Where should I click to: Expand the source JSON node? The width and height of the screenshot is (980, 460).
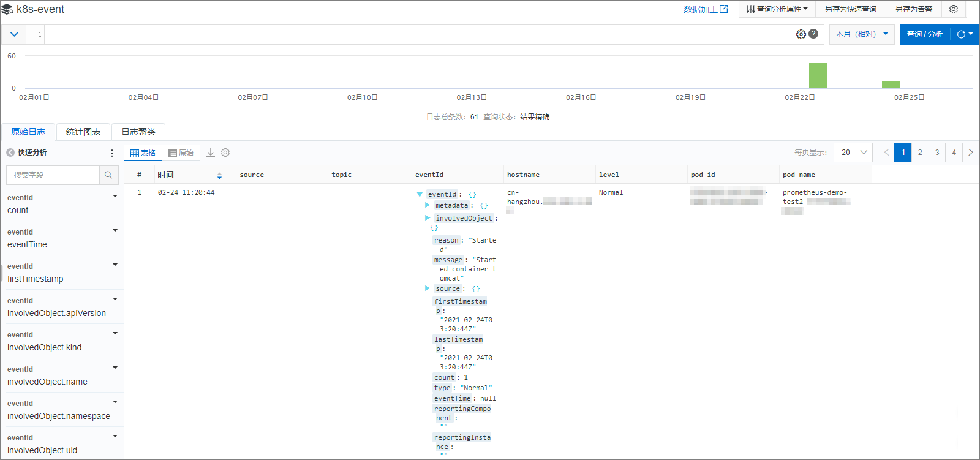tap(428, 288)
